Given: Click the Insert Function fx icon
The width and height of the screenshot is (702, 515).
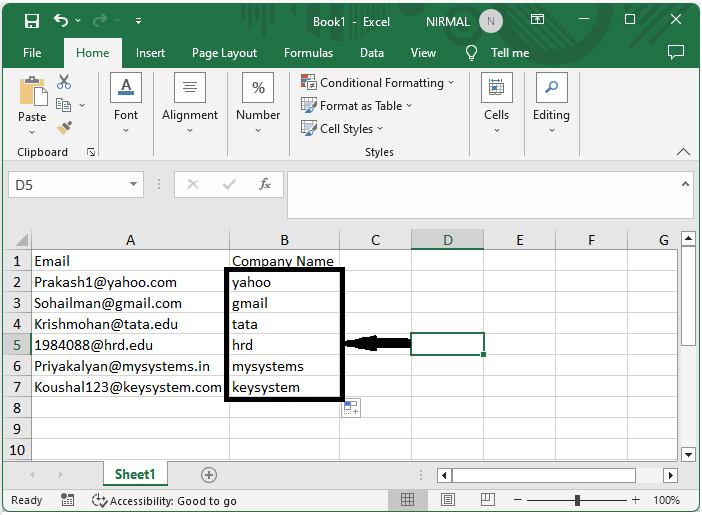Looking at the screenshot, I should pos(265,184).
